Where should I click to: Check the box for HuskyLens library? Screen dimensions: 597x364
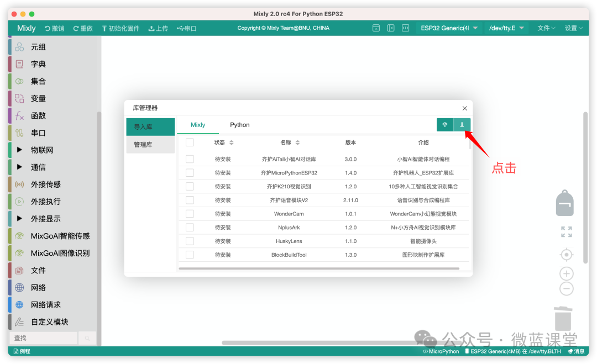190,241
